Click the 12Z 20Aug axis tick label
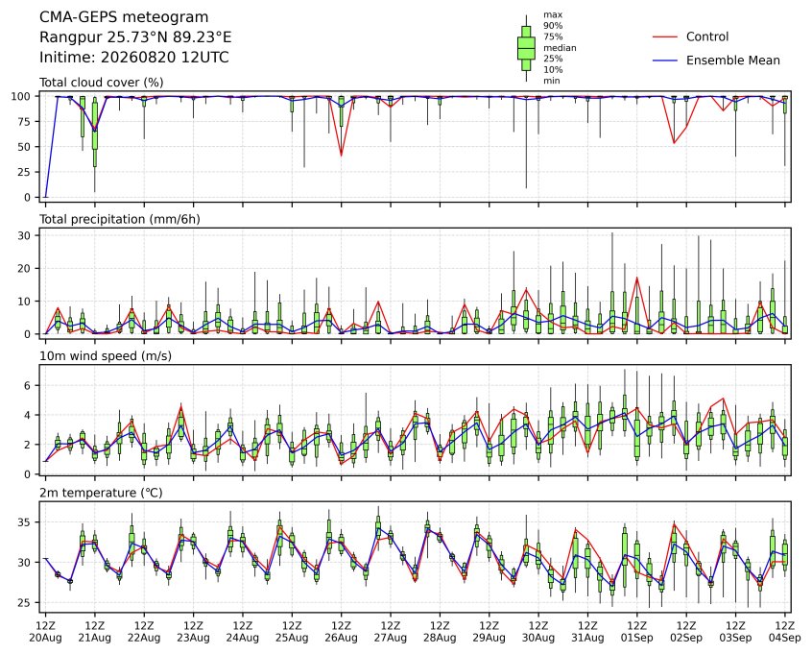Screen dimensions: 812x654 pos(45,632)
